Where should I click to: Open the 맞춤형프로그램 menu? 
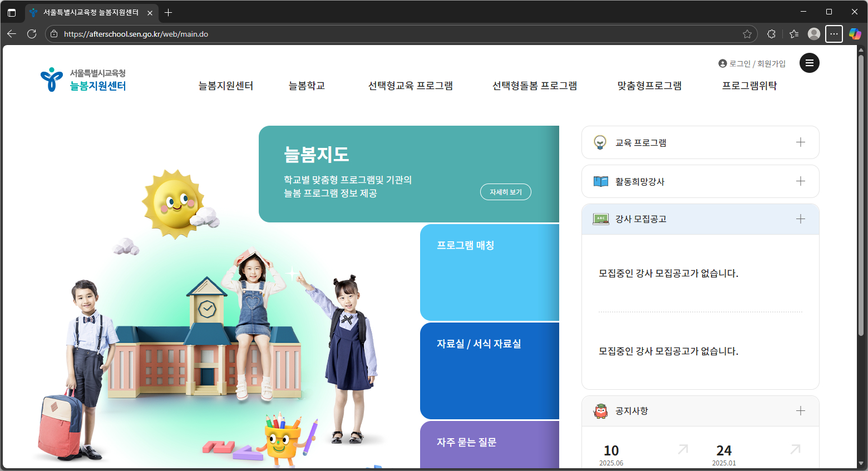pos(649,86)
